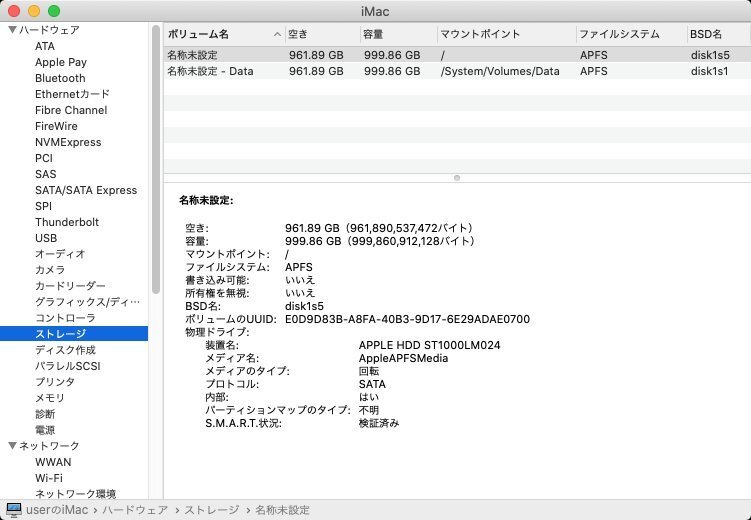Open the USB hardware category
This screenshot has height=520, width=751.
46,238
